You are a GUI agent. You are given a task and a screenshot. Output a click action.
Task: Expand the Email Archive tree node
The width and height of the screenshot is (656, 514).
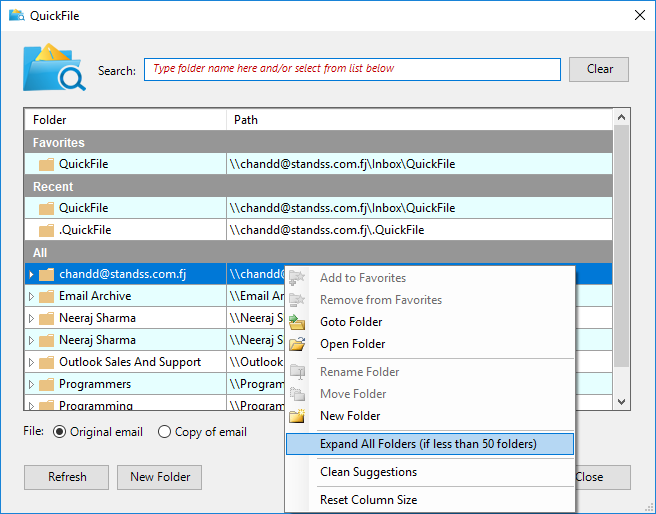tap(31, 296)
